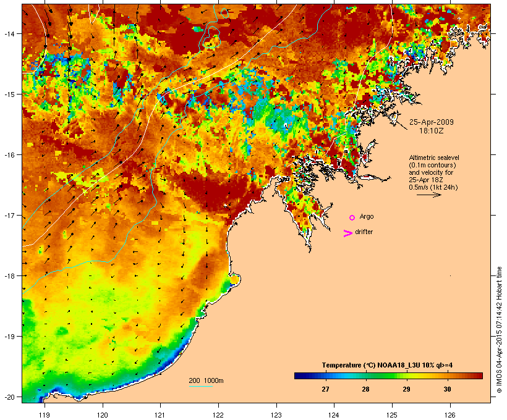Click the latitude axis label -18
Image resolution: width=507 pixels, height=420 pixels.
(x=9, y=275)
